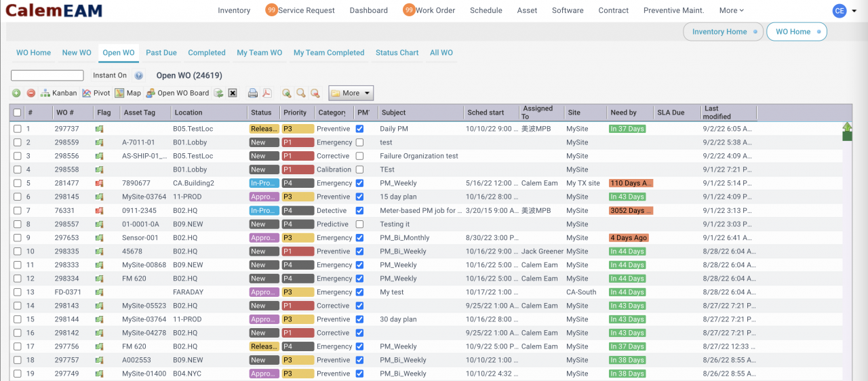Open the Kanban view
This screenshot has width=868, height=381.
point(59,93)
